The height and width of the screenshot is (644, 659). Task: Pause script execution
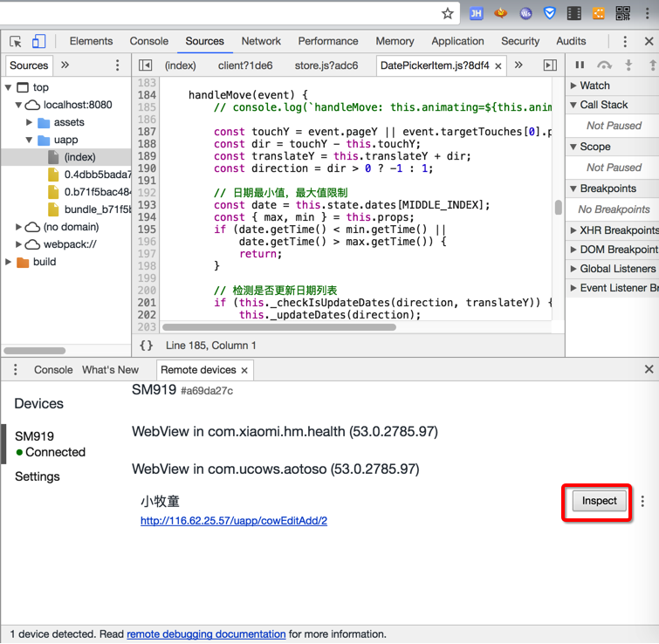tap(580, 65)
